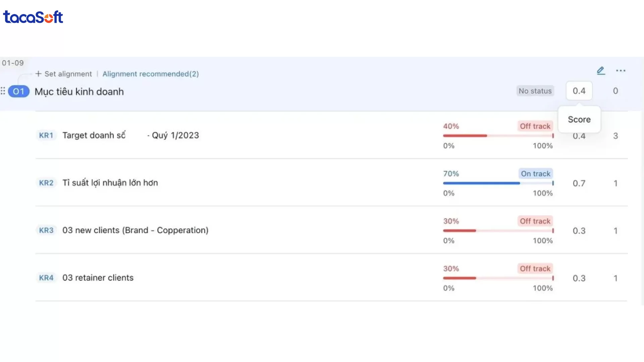Click the KR3 30% progress bar
The height and width of the screenshot is (362, 644).
tap(498, 231)
